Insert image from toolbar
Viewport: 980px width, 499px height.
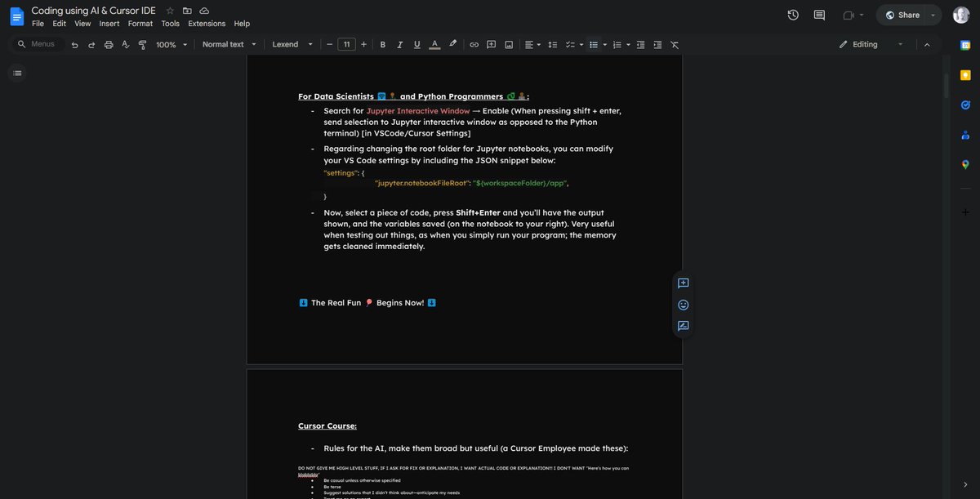(509, 44)
